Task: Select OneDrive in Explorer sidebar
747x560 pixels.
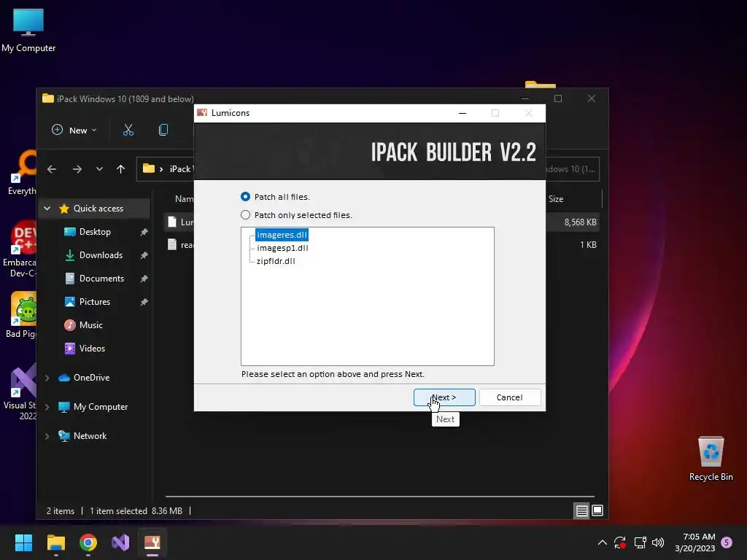Action: point(91,377)
